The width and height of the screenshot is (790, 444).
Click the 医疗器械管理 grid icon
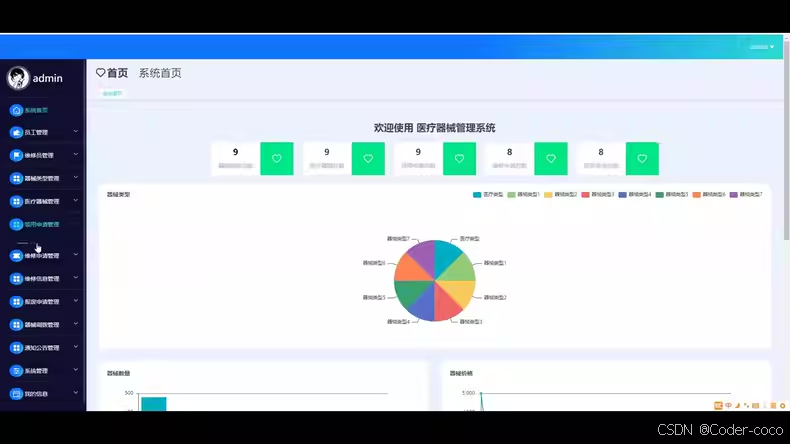16,202
